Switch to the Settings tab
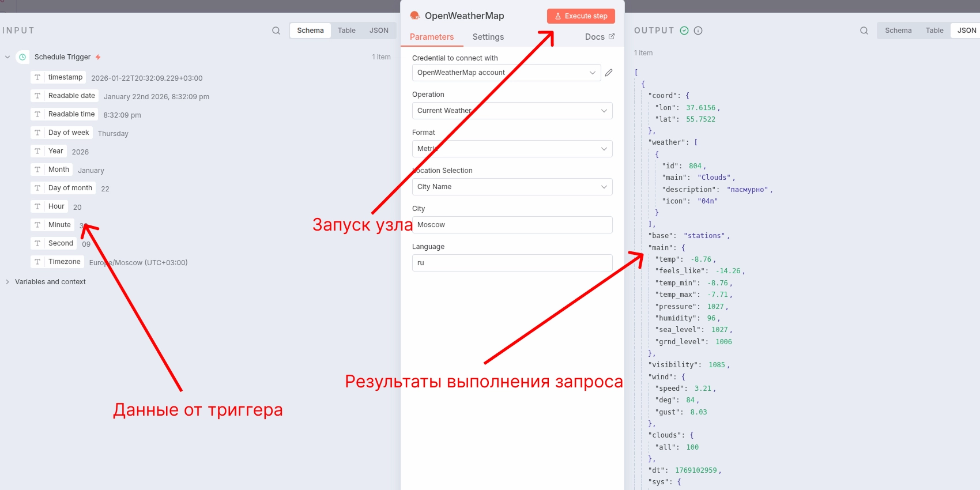 [x=488, y=37]
